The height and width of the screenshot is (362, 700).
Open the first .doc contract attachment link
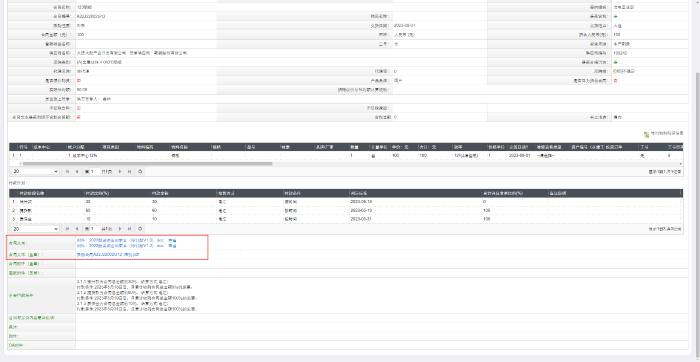coord(121,240)
